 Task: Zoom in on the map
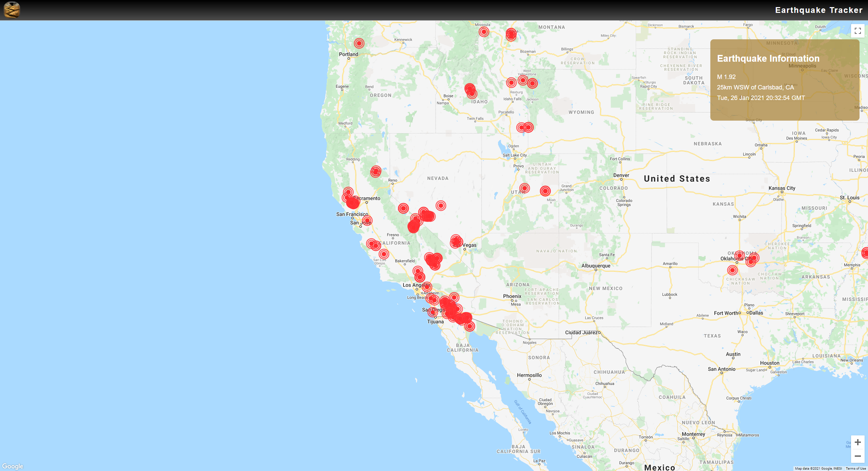click(858, 442)
